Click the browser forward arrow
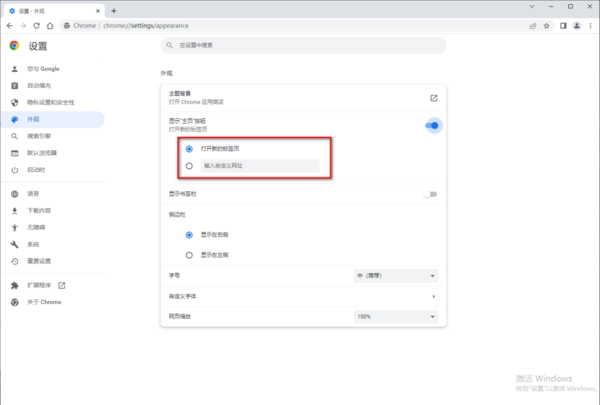Screen dimensions: 600x405 tap(23, 26)
